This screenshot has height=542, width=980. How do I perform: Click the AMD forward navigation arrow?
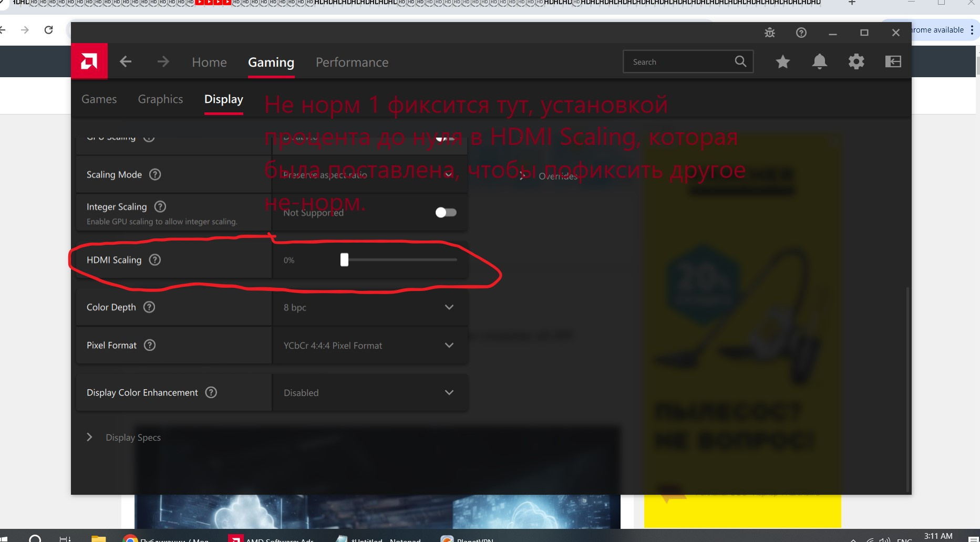point(163,62)
